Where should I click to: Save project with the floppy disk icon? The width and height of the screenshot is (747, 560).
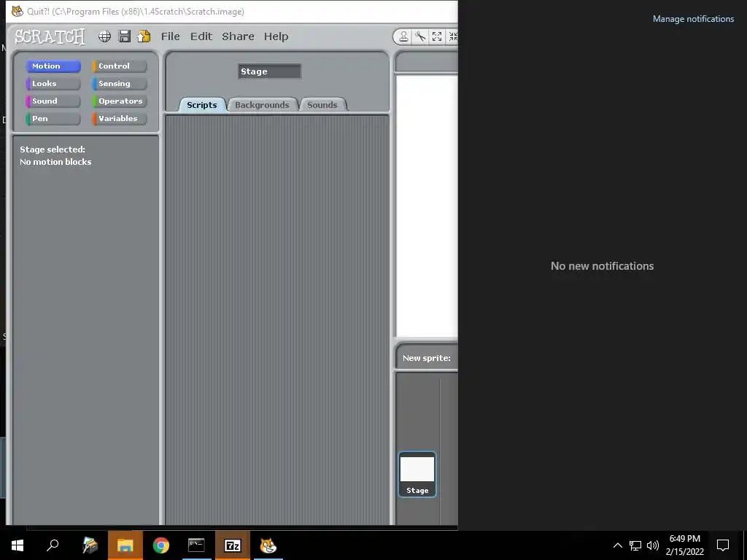[124, 36]
